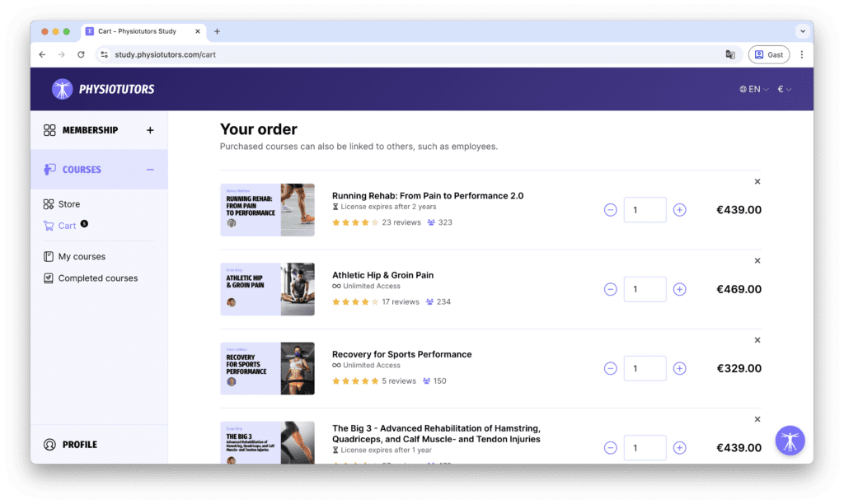Open the euro currency dropdown
The height and width of the screenshot is (504, 844).
coord(784,89)
